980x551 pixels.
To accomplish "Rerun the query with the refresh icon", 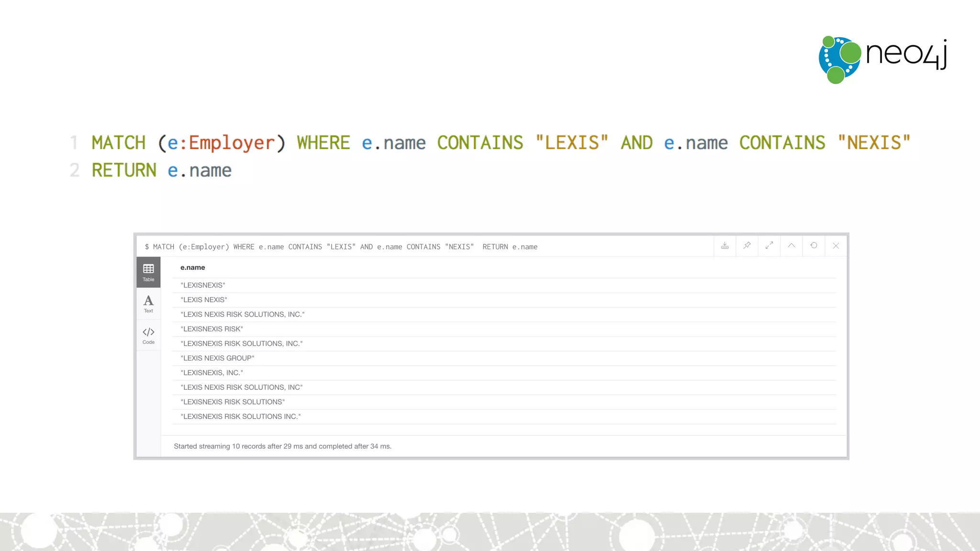I will click(813, 245).
